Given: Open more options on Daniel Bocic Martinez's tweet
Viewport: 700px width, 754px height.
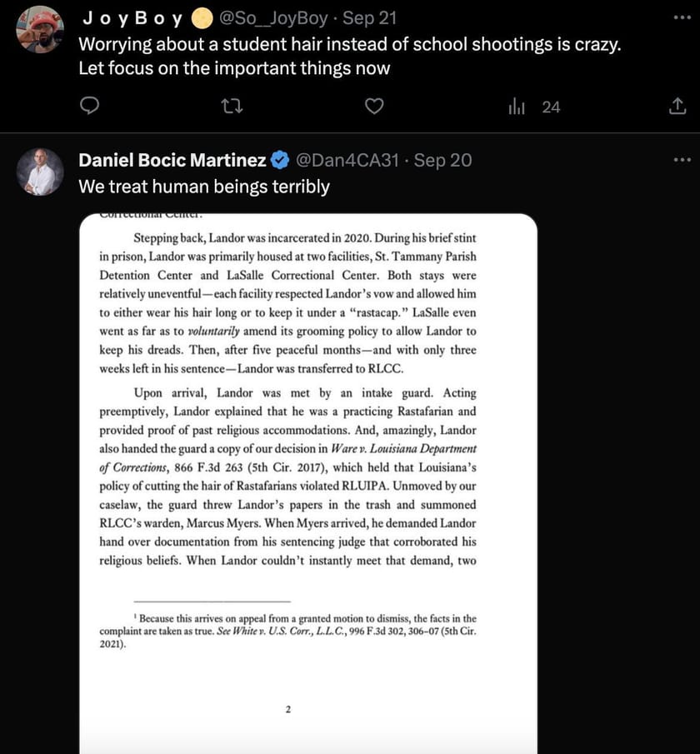Looking at the screenshot, I should tap(682, 159).
